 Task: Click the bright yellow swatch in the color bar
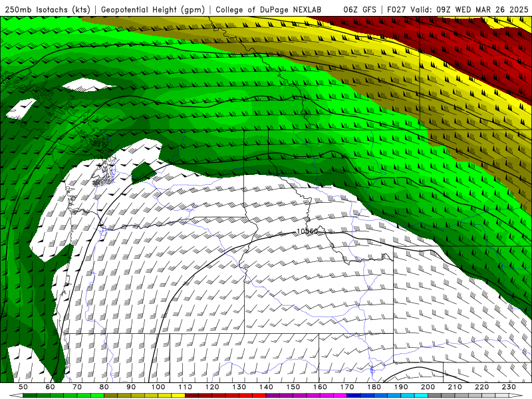point(178,395)
